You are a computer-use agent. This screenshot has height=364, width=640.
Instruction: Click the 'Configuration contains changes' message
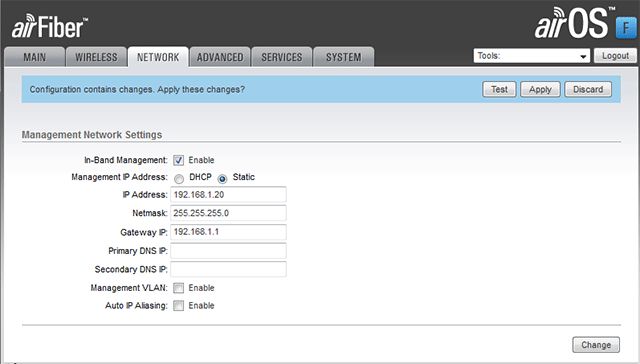pyautogui.click(x=137, y=89)
